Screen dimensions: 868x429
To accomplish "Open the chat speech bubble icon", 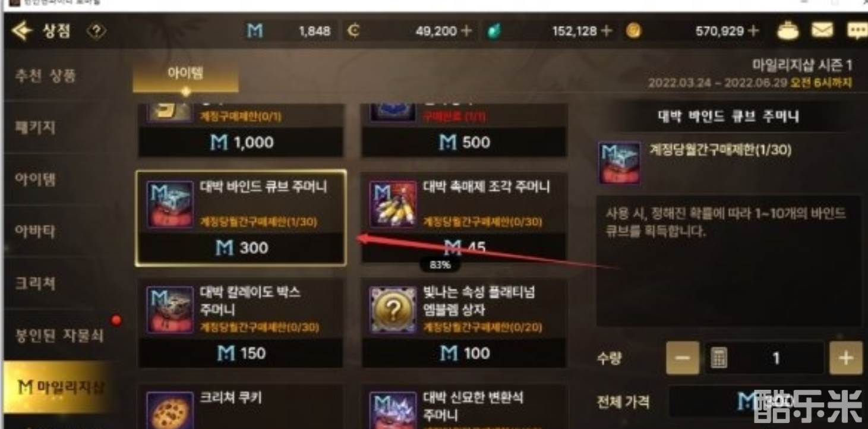I will click(856, 30).
